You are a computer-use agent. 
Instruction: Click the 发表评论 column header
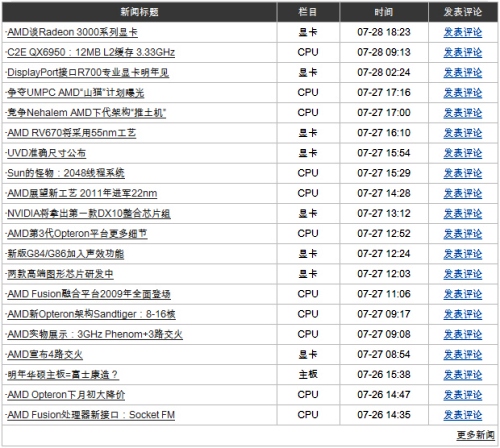coord(463,12)
